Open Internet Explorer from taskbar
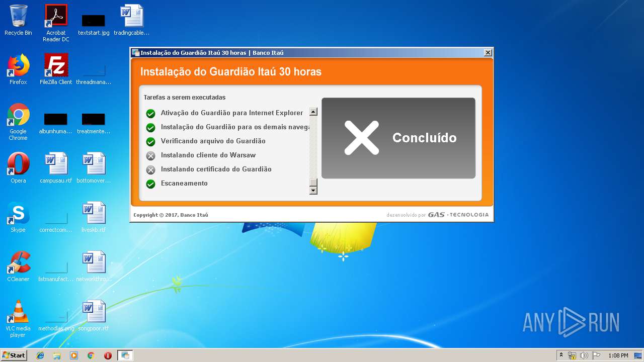 pyautogui.click(x=40, y=355)
